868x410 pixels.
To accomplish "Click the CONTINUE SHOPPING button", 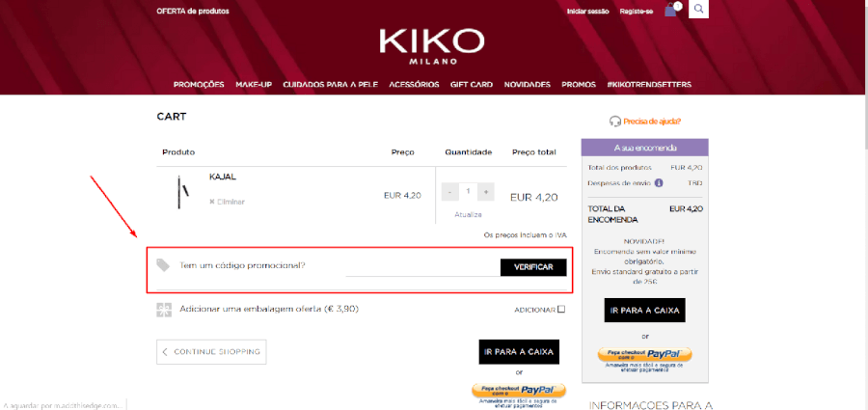I will [211, 352].
